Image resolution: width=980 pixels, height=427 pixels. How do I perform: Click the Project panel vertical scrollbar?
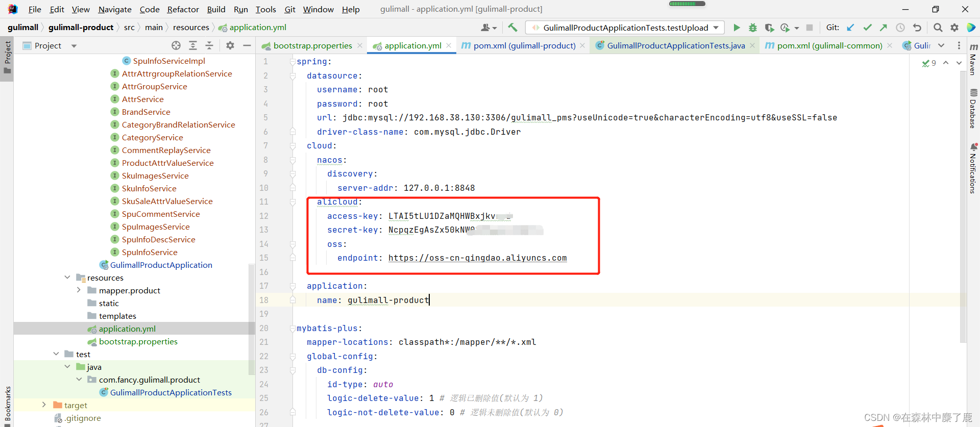click(251, 319)
